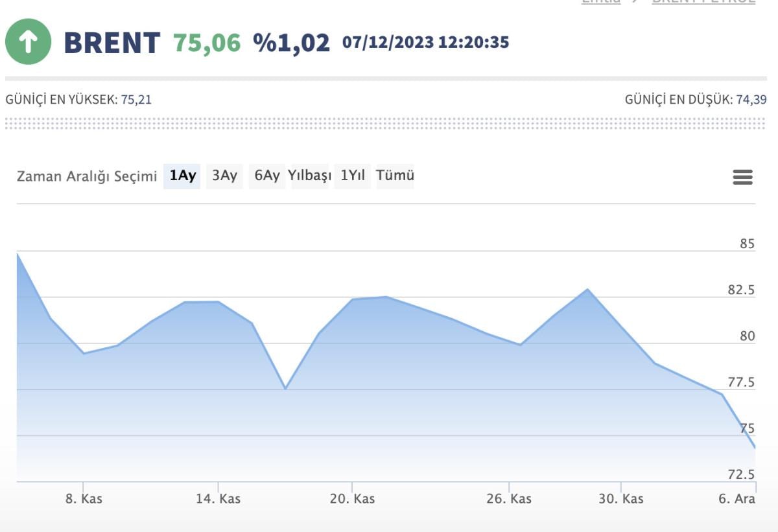Viewport: 778px width, 532px height.
Task: Click the daily high value 75,21
Action: pyautogui.click(x=136, y=100)
